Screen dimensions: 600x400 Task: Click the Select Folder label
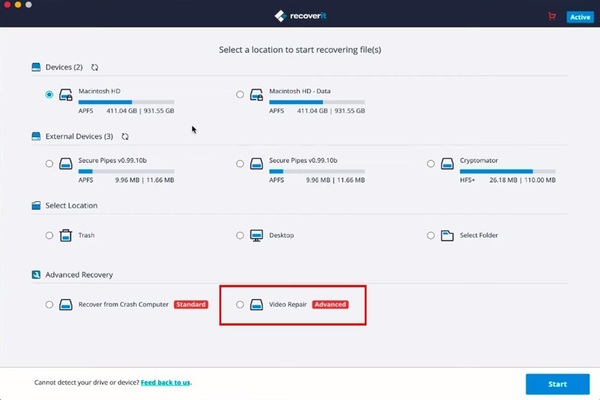pyautogui.click(x=479, y=235)
